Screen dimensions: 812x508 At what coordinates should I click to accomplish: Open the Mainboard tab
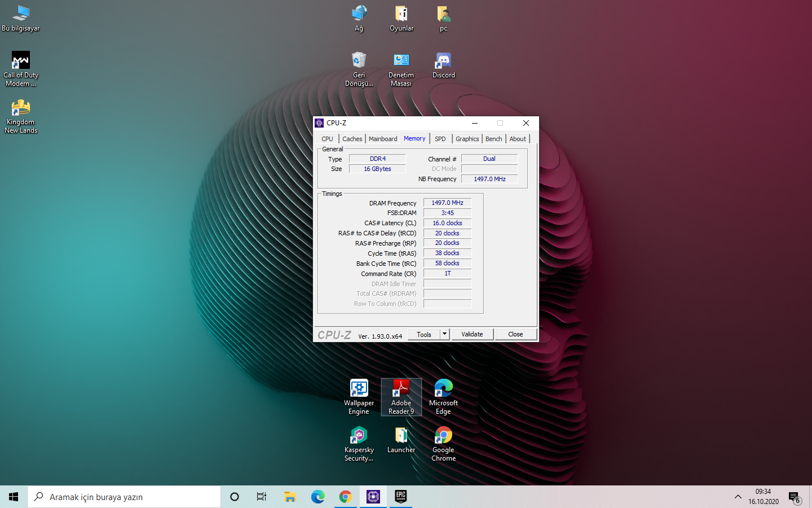click(x=383, y=139)
